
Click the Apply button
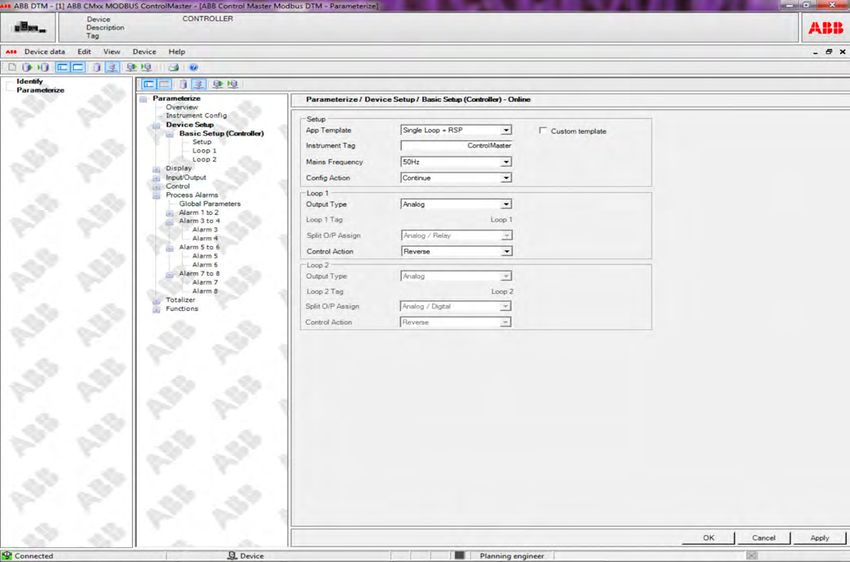(819, 538)
